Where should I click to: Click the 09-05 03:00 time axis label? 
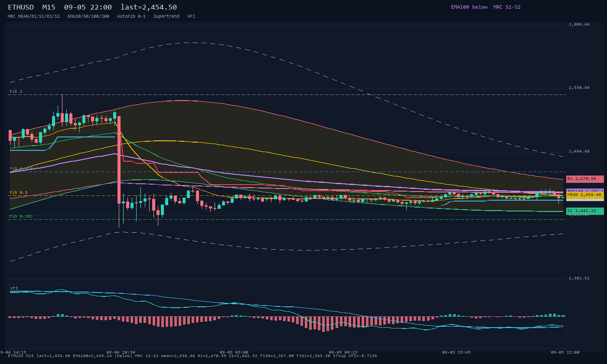(234, 352)
